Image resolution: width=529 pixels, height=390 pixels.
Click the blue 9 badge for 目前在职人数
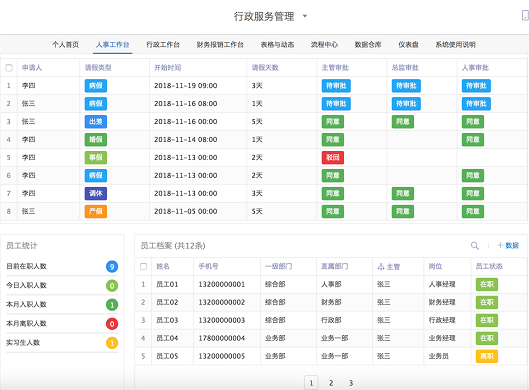[x=112, y=267]
